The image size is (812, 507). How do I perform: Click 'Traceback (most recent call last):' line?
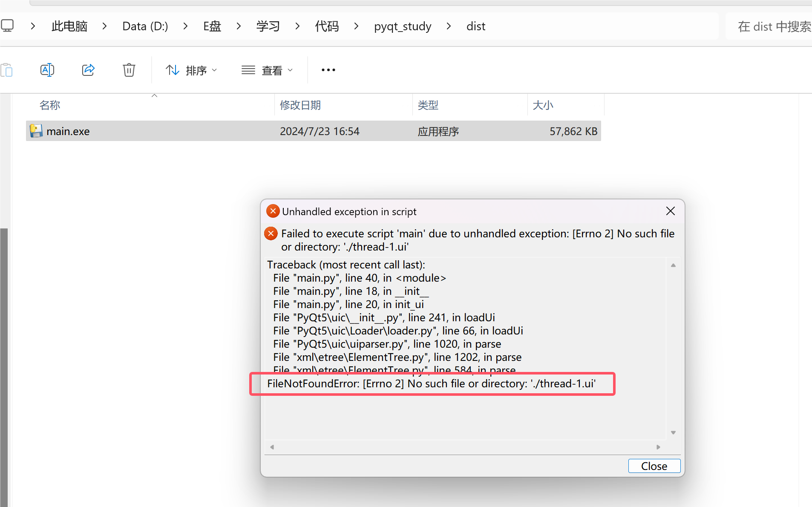[346, 265]
